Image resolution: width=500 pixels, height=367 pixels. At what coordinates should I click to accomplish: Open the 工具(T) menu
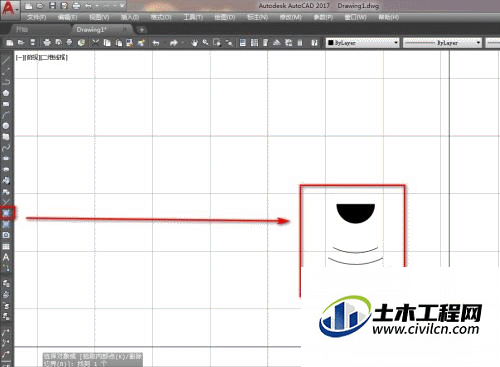pos(193,17)
